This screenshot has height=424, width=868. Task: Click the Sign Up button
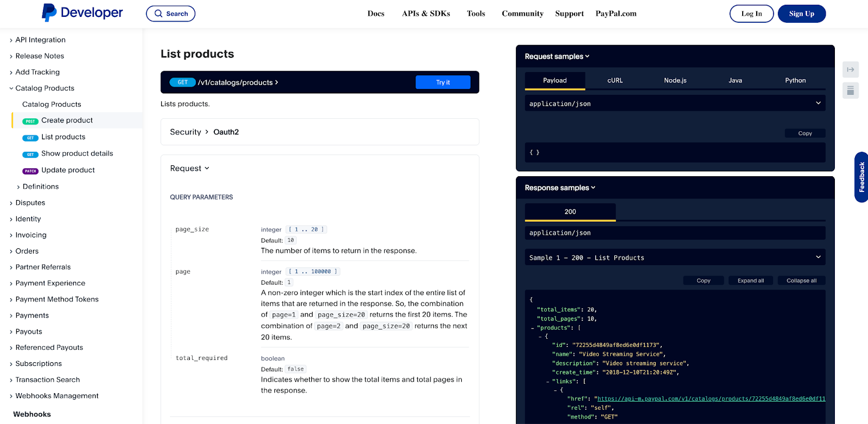tap(801, 14)
